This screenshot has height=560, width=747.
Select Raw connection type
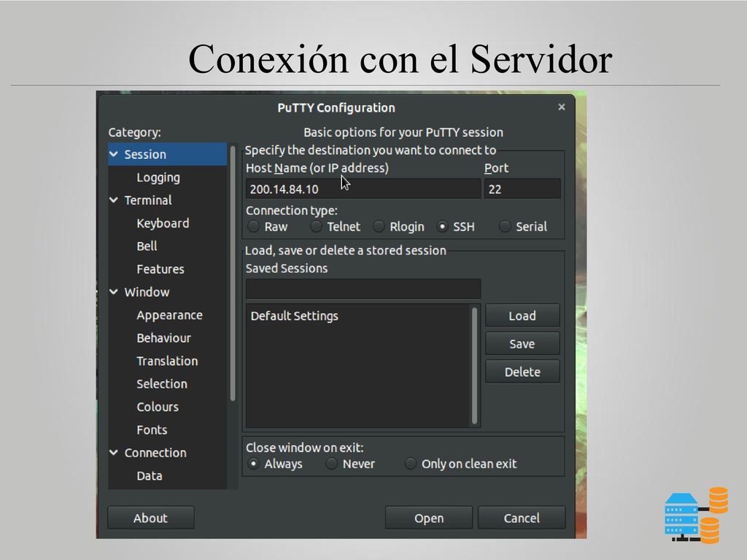coord(253,226)
